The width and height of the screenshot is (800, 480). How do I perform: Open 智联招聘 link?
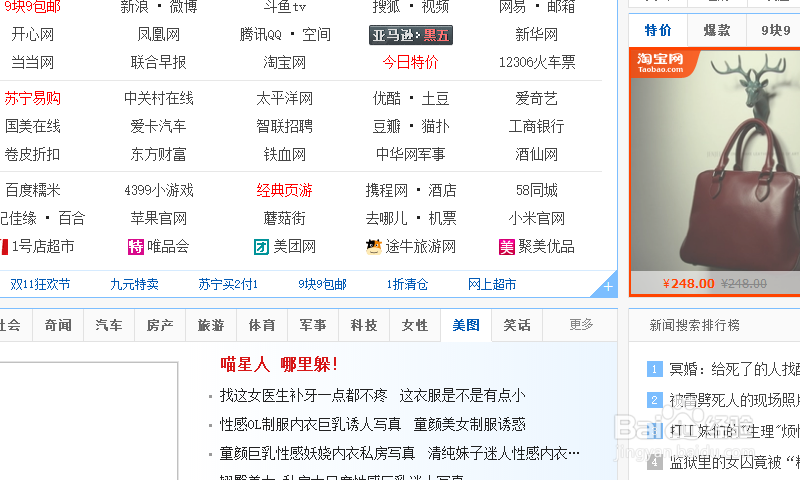(x=285, y=126)
